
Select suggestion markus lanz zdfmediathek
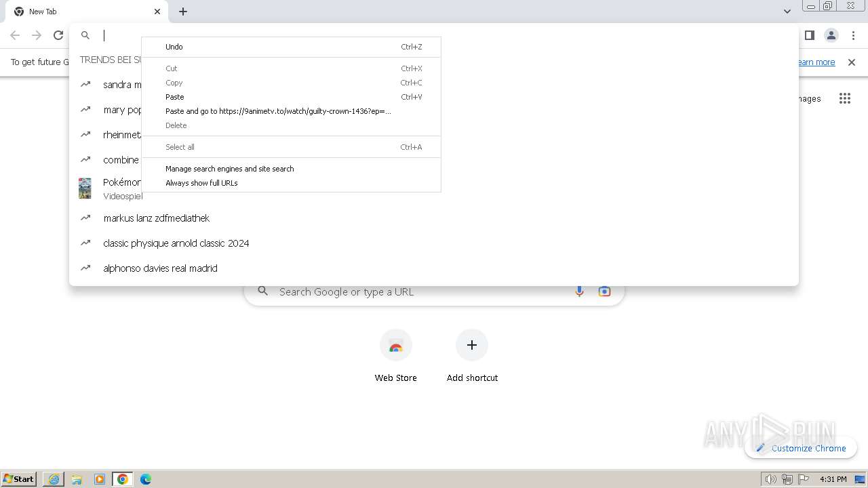tap(434, 218)
